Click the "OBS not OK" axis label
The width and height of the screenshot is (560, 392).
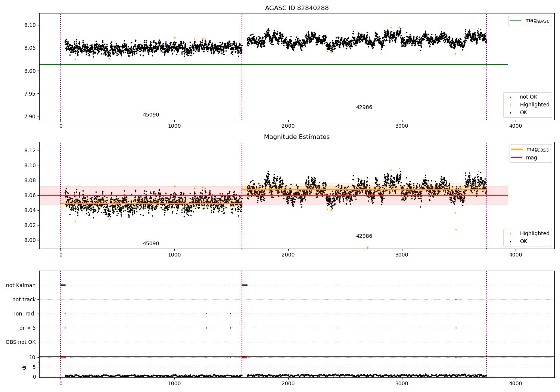pos(21,342)
